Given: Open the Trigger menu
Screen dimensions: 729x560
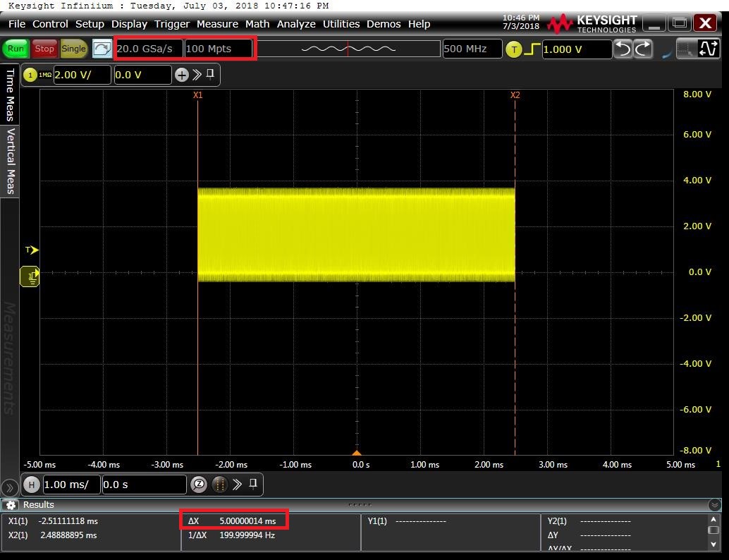Looking at the screenshot, I should click(x=172, y=24).
